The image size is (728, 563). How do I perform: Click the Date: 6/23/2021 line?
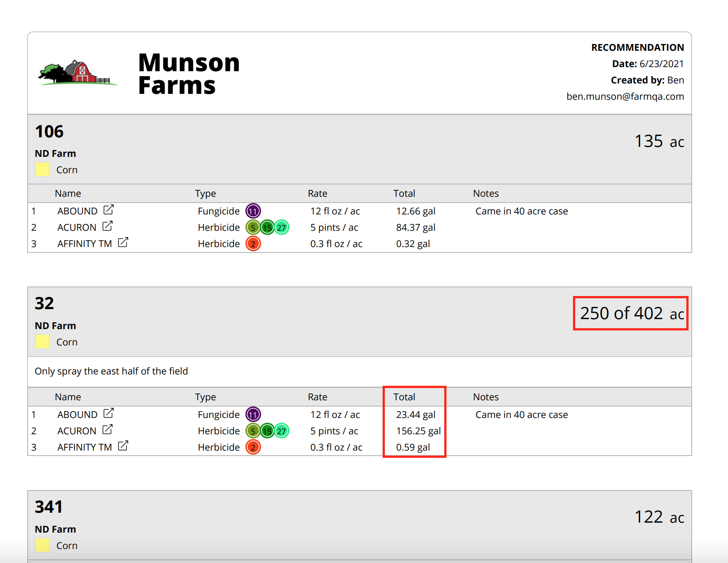(x=648, y=64)
